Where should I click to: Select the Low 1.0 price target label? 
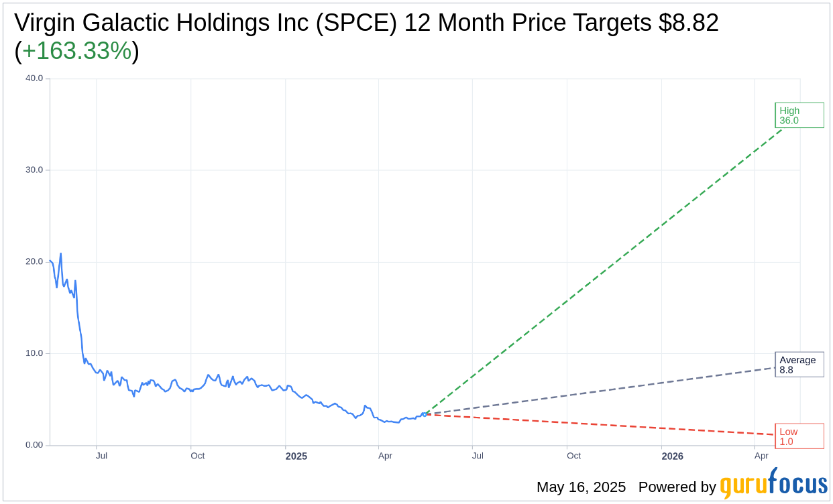[x=799, y=436]
